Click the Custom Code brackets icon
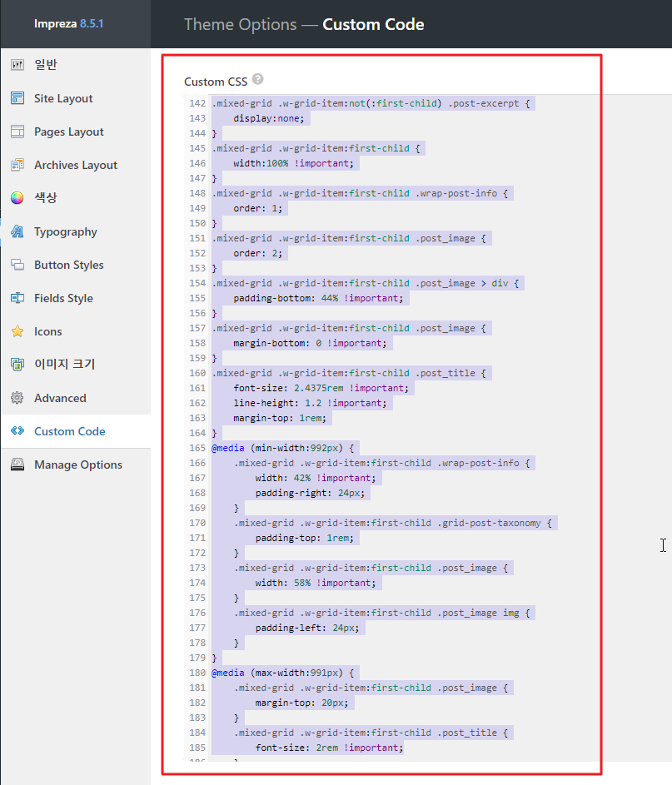 17,430
